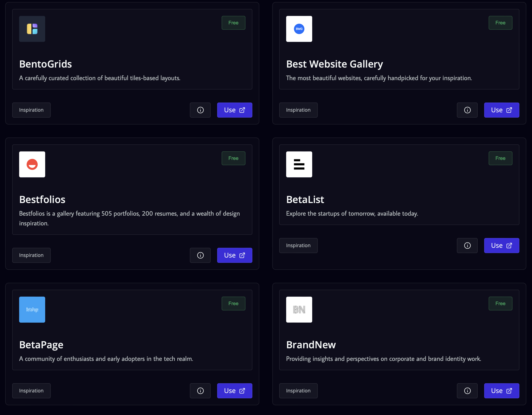Click the BetaList title

click(x=305, y=199)
